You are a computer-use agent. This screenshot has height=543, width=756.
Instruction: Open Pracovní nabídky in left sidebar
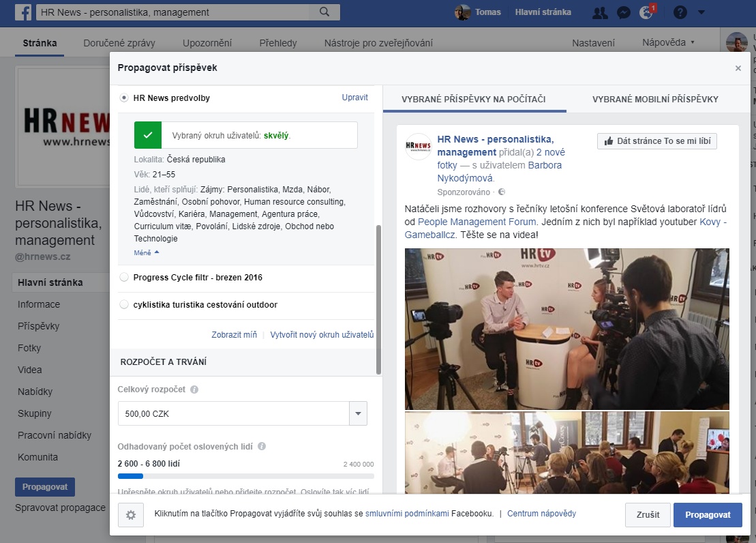(55, 435)
